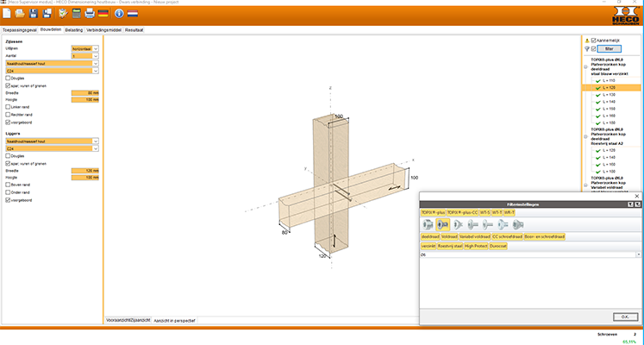Switch to Toepassingsgeval tab
Screen dimensions: 644x345
click(x=20, y=30)
